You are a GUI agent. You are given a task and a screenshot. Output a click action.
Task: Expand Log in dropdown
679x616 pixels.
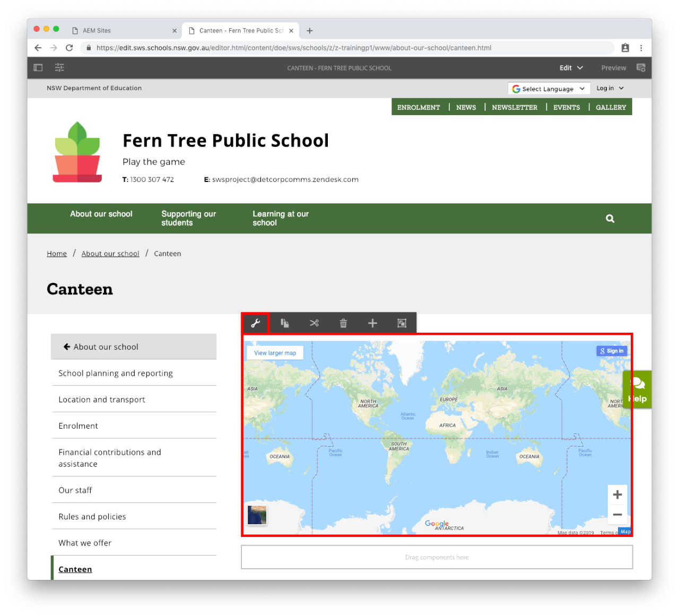(x=610, y=88)
